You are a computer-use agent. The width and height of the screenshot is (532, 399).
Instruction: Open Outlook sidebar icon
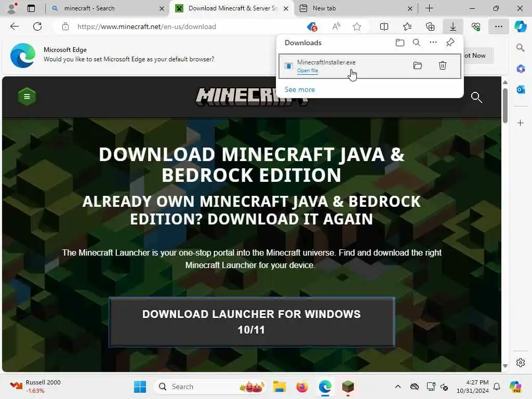(x=521, y=89)
